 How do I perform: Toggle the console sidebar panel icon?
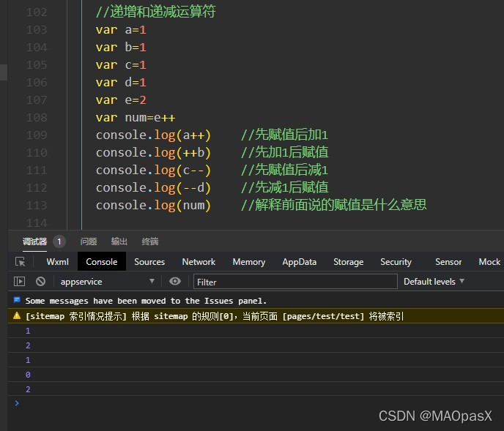(x=19, y=282)
